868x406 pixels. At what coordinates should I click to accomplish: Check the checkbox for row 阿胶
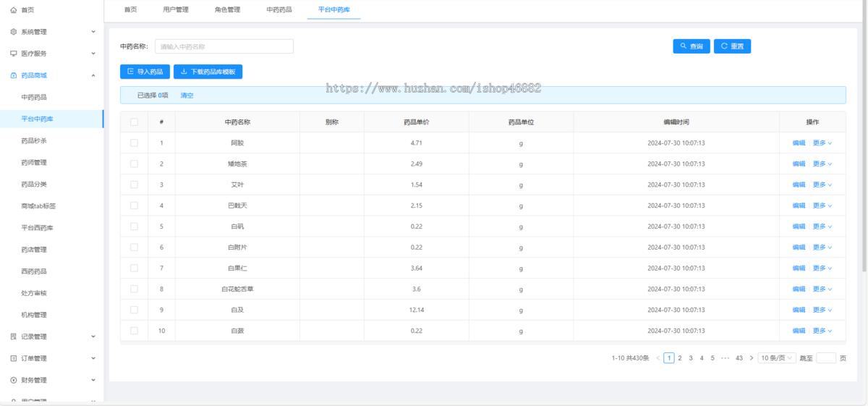pyautogui.click(x=134, y=143)
